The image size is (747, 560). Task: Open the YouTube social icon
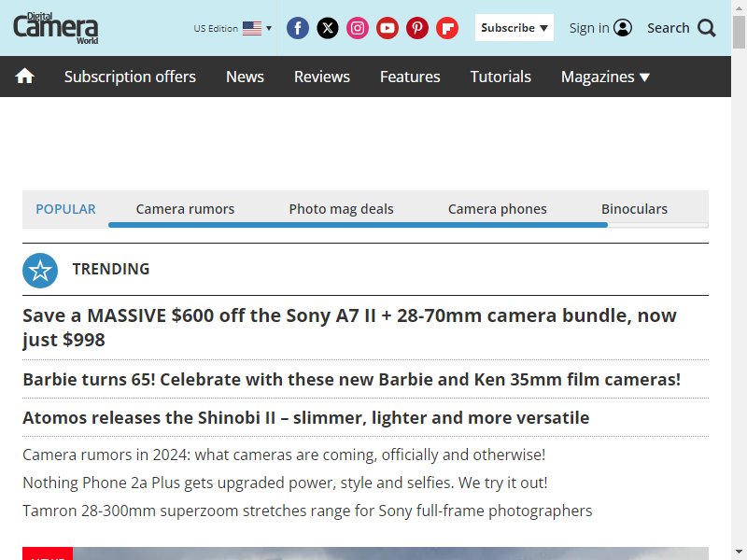[x=388, y=28]
